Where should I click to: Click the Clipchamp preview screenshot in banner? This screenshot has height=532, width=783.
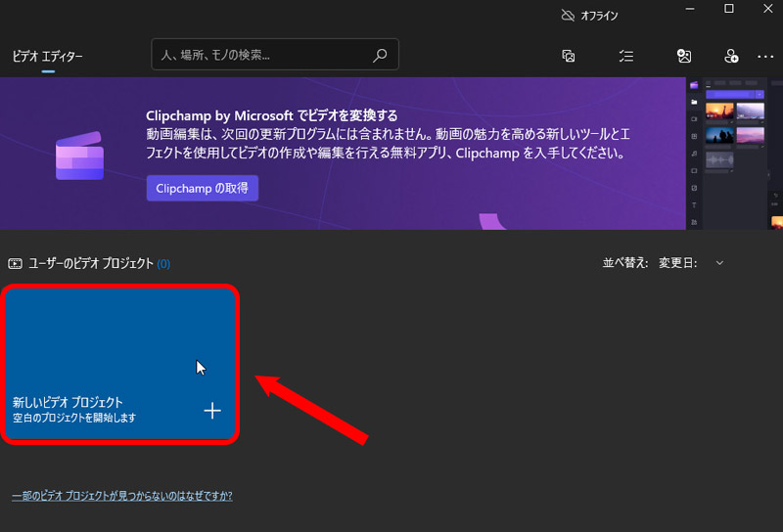[734, 155]
